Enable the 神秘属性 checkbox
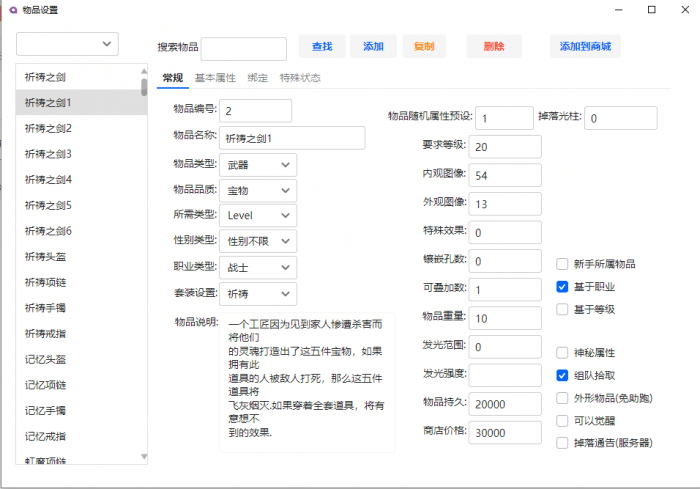 [563, 353]
